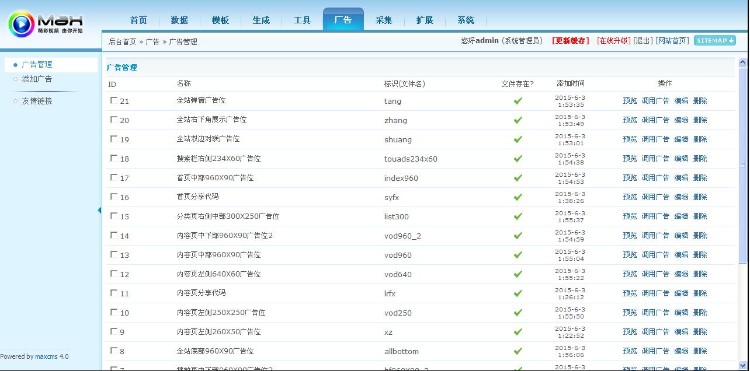This screenshot has width=750, height=371.
Task: Open 添加广告 in the left sidebar
Action: pos(37,79)
